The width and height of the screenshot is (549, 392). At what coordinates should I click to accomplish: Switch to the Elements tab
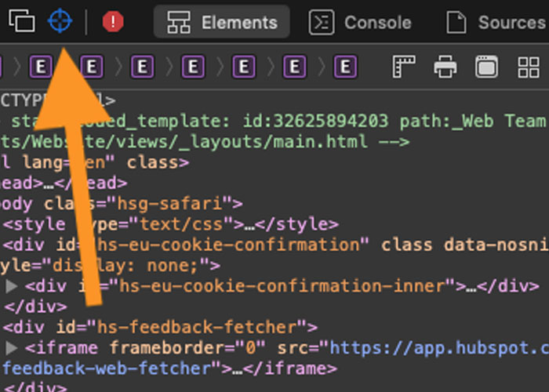pyautogui.click(x=221, y=23)
